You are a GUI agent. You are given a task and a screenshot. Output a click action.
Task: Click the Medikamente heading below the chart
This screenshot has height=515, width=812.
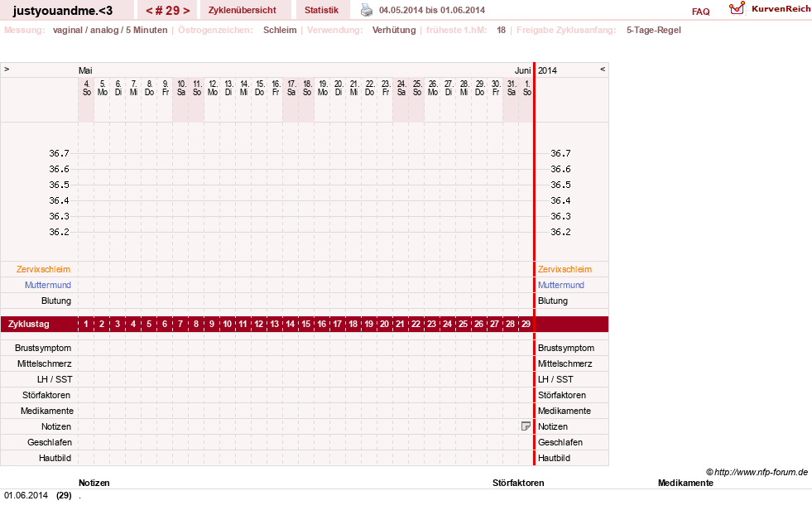(685, 483)
